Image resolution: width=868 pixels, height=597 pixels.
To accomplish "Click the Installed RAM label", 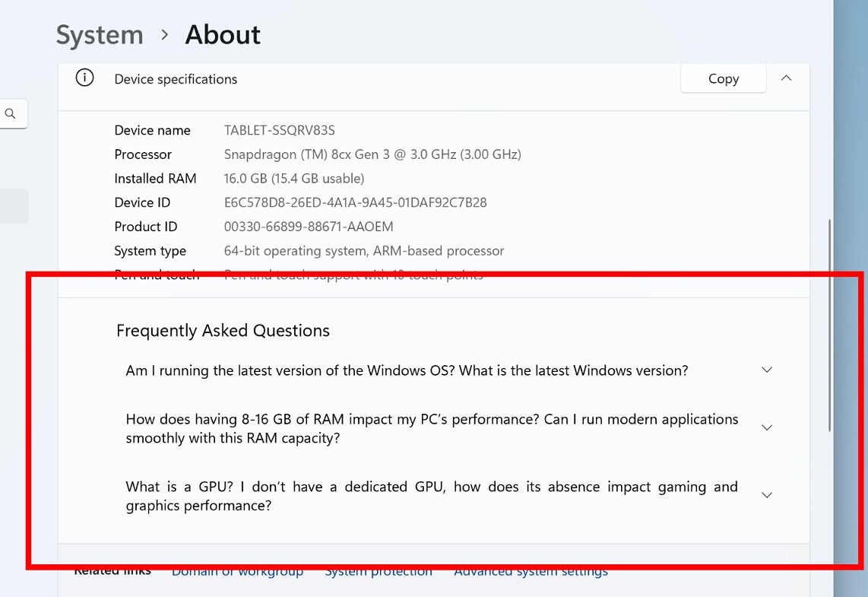I will click(x=155, y=178).
